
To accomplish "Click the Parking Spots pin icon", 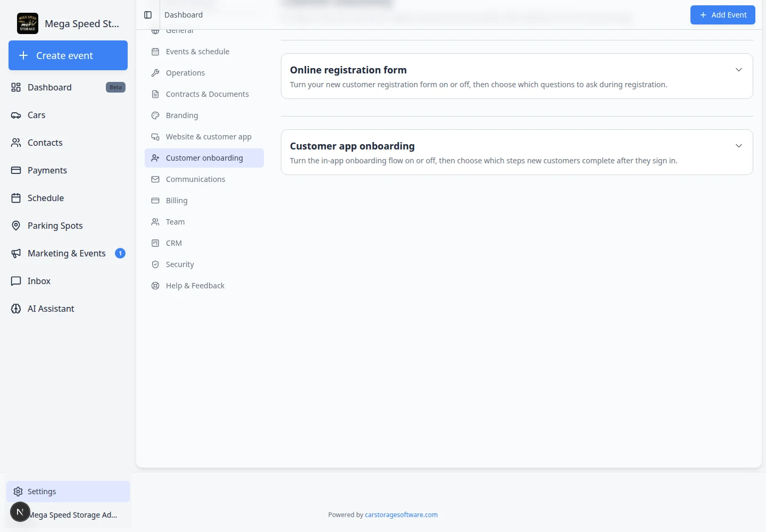I will [16, 226].
